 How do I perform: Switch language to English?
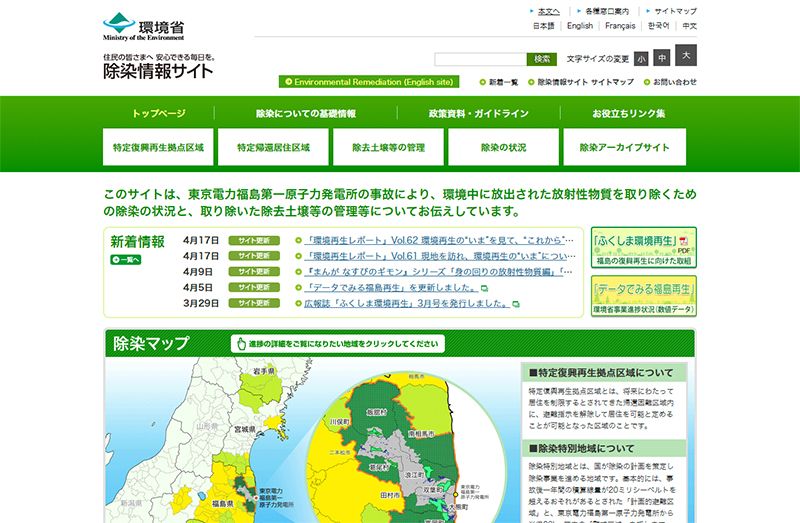point(580,26)
